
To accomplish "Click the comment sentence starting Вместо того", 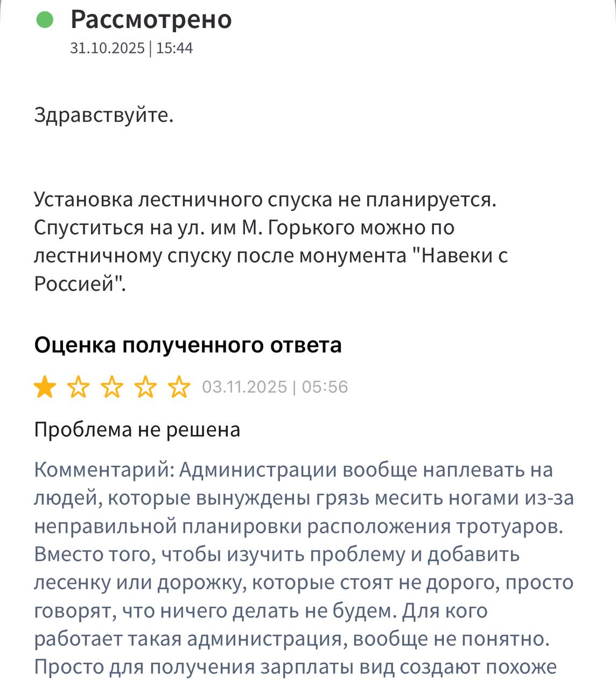I will (276, 554).
